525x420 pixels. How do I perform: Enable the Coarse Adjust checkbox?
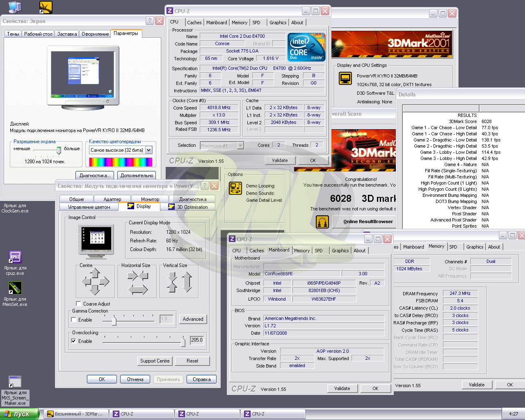[79, 304]
